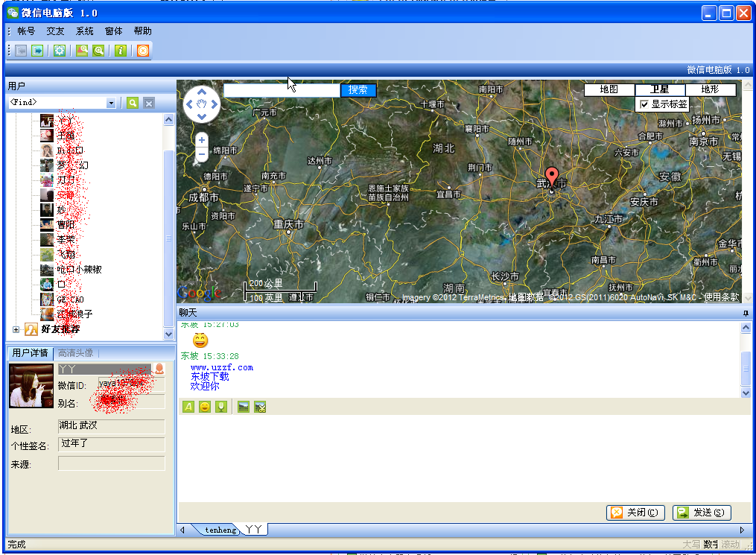
Task: Click the pin icon on the chat panel header
Action: tap(746, 314)
